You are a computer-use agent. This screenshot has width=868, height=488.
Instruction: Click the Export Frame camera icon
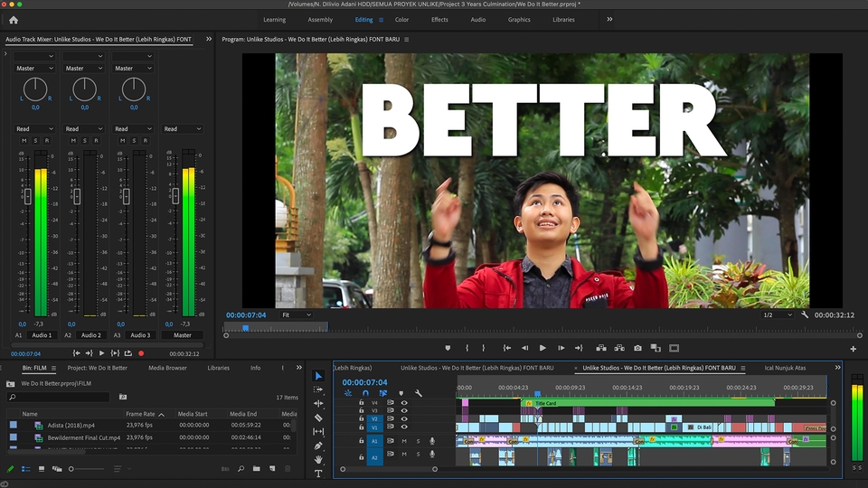click(x=637, y=348)
